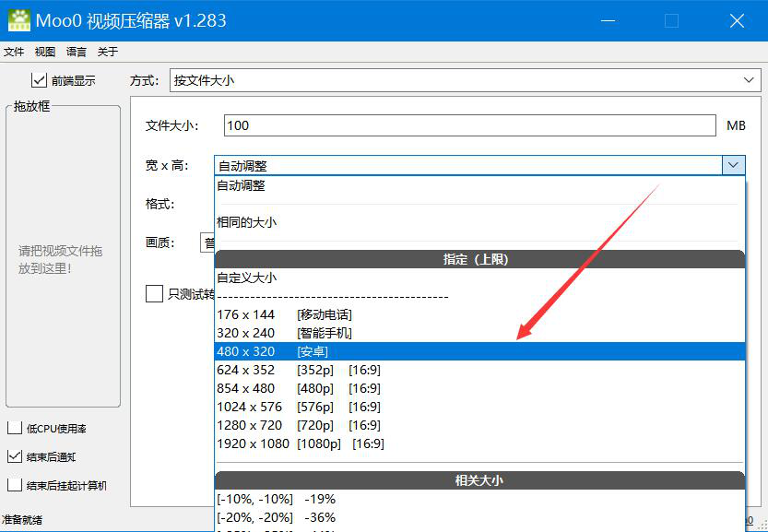
Task: Close the Moo0 video compressor window
Action: [738, 20]
